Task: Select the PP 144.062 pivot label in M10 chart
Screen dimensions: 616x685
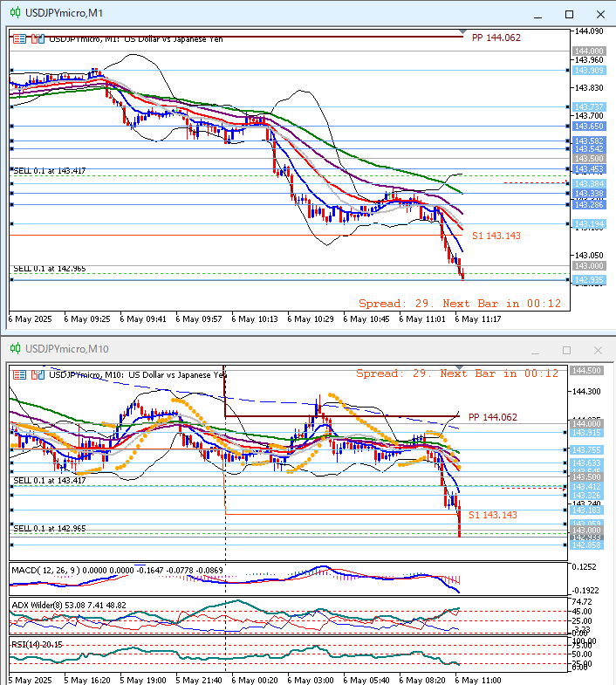Action: pos(493,417)
